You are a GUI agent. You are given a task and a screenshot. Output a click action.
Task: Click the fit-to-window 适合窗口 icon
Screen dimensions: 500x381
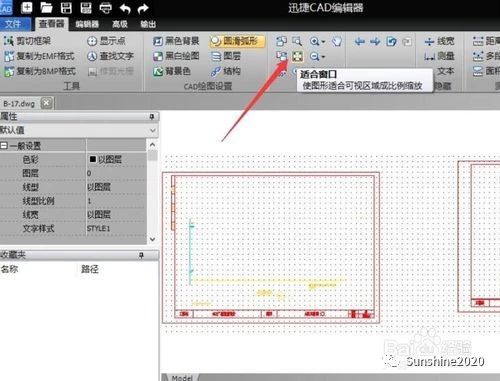(x=297, y=56)
